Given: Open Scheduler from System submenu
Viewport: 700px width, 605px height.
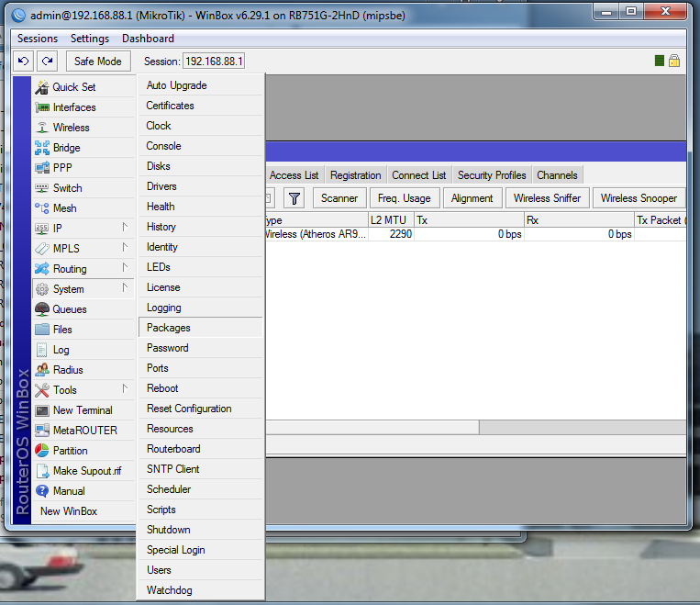Looking at the screenshot, I should coord(200,489).
